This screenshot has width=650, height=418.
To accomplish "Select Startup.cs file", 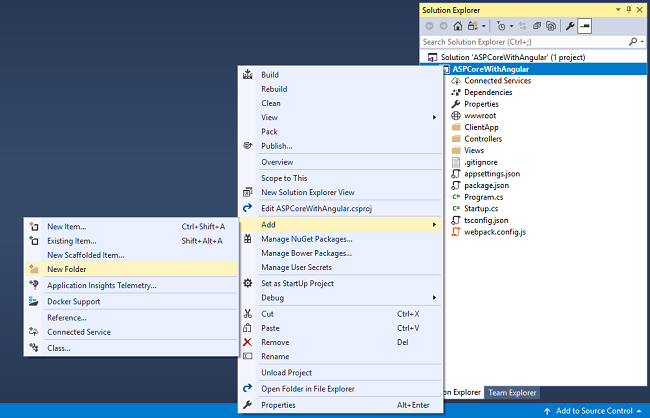I will (481, 209).
